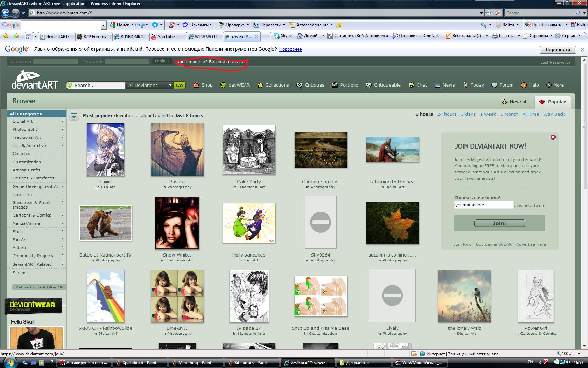The height and width of the screenshot is (368, 588).
Task: Open News in the navigation bar
Action: (x=445, y=85)
